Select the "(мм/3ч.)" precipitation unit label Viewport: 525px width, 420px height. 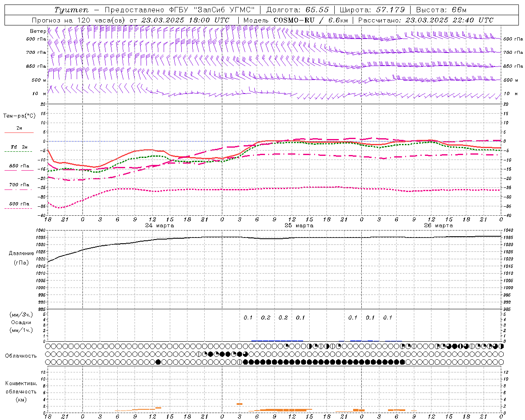21,315
